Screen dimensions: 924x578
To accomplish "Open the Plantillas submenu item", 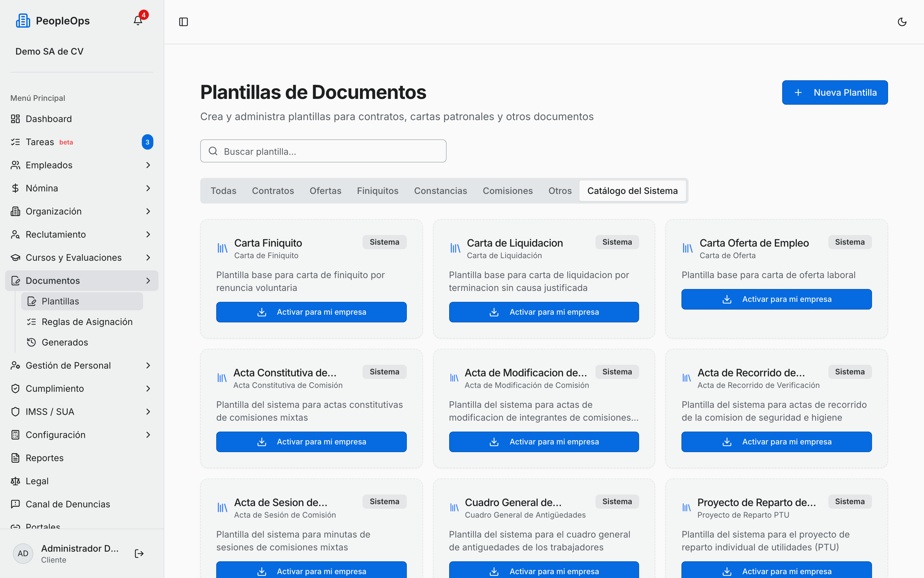I will (82, 301).
